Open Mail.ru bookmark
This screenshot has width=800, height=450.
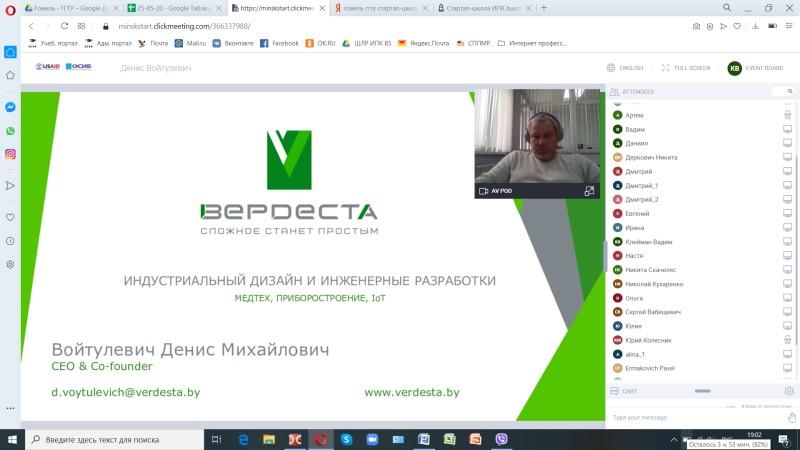190,43
